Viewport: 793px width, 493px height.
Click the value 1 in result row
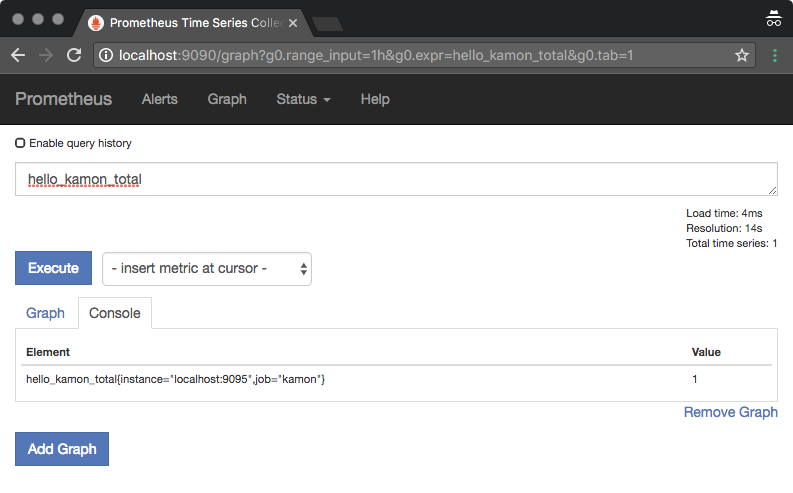point(695,379)
